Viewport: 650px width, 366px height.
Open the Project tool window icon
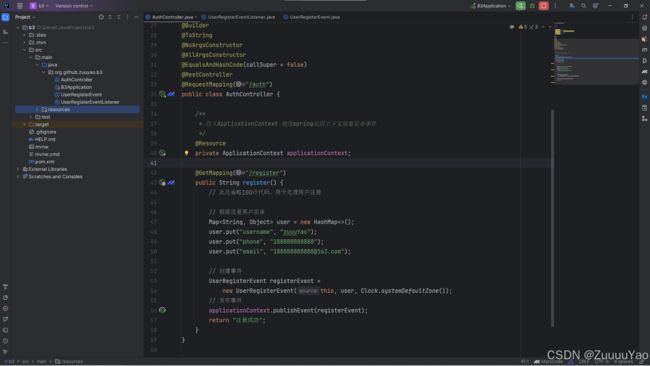5,17
